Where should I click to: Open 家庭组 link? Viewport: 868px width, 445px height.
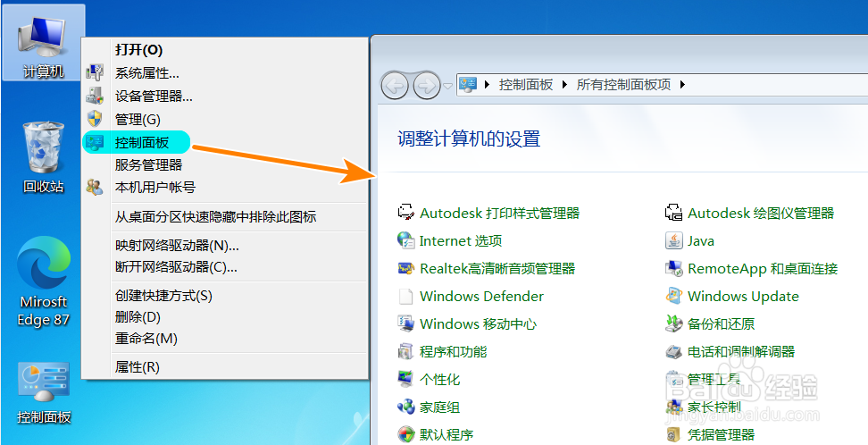(x=439, y=407)
